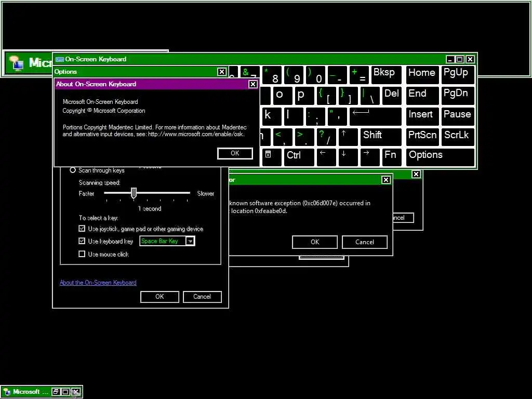Image resolution: width=532 pixels, height=399 pixels.
Task: Open the Space Bar Key dropdown
Action: click(190, 241)
